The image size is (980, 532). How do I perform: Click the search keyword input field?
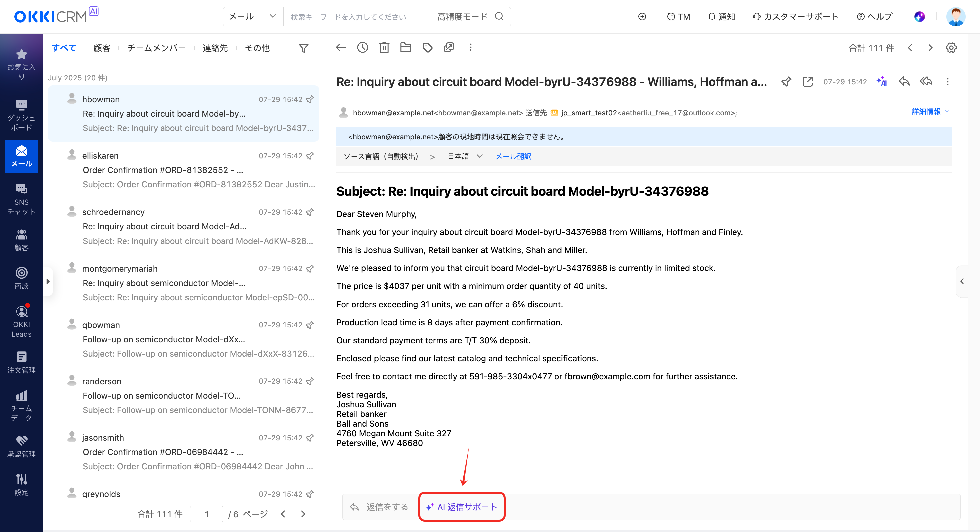[x=358, y=16]
